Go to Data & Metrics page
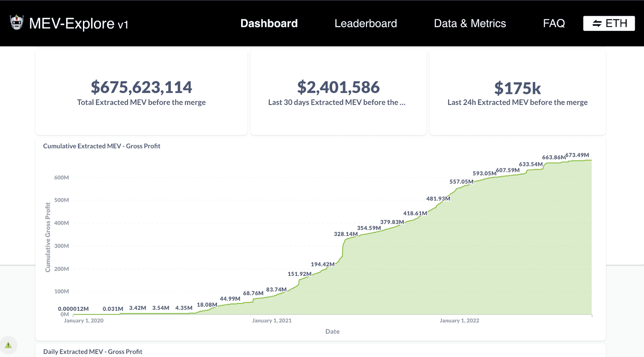 470,23
